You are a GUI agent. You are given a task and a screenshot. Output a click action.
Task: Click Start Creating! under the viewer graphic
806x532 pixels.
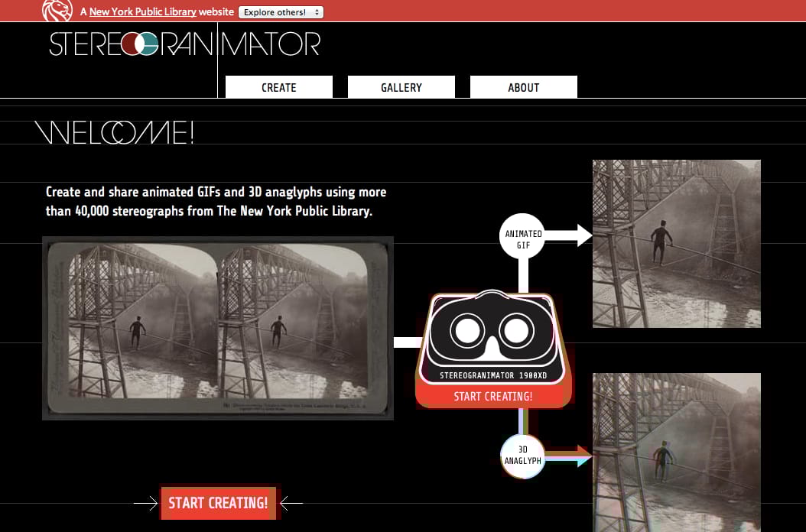(493, 396)
